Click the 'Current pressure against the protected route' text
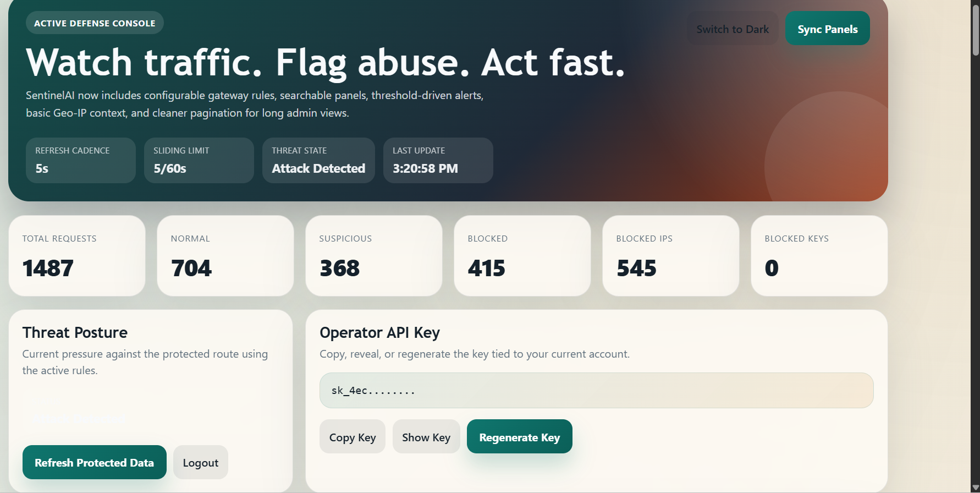This screenshot has width=980, height=493. tap(145, 362)
